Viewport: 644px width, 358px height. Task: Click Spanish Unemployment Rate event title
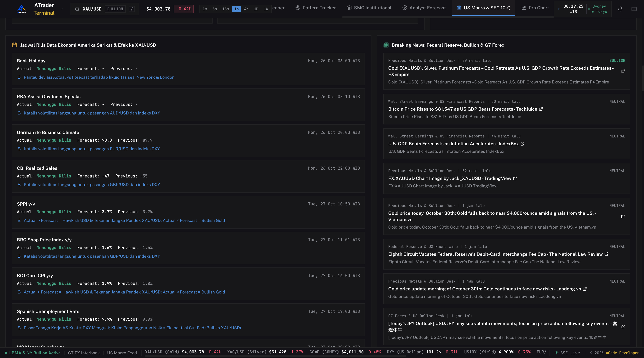click(48, 311)
